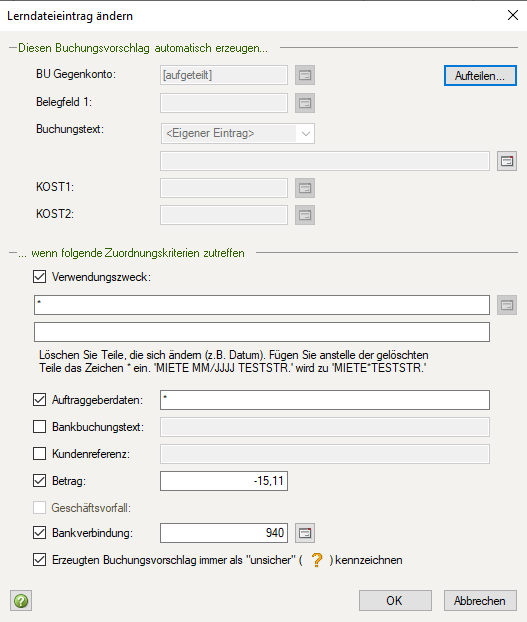This screenshot has width=527, height=622.
Task: Enable the Bankbuchungstext checkbox
Action: pos(39,427)
